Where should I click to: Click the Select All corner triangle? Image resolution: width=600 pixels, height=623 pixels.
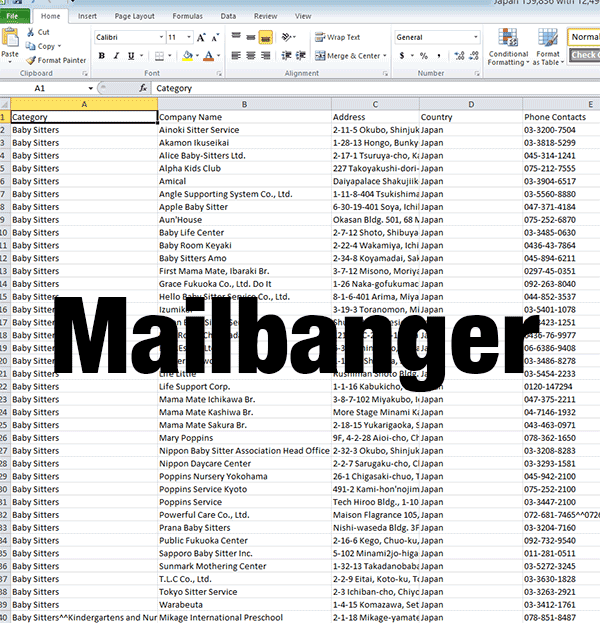pyautogui.click(x=5, y=104)
